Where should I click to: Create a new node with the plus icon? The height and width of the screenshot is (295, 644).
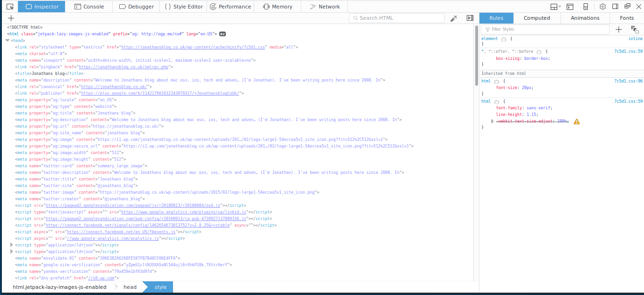pos(11,18)
